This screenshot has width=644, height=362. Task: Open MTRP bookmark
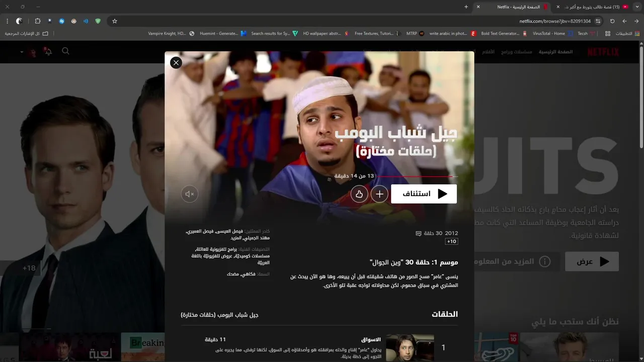415,34
